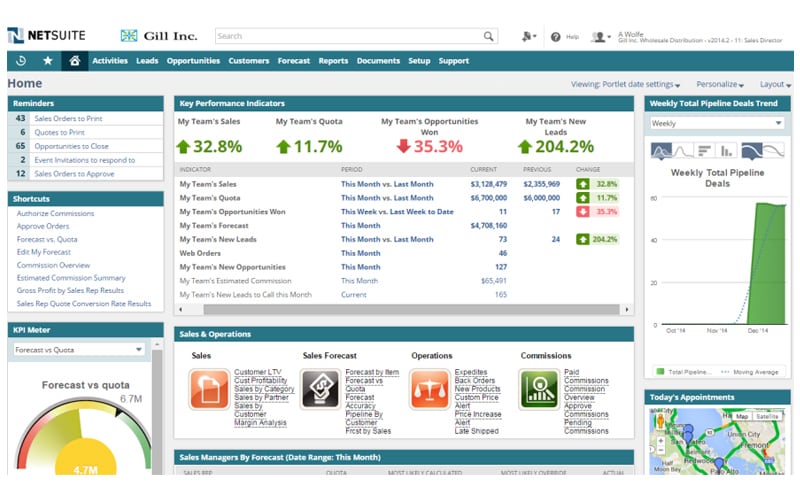Viewport: 800px width, 500px height.
Task: Click green up arrow on My Team's Sales row
Action: pos(583,184)
